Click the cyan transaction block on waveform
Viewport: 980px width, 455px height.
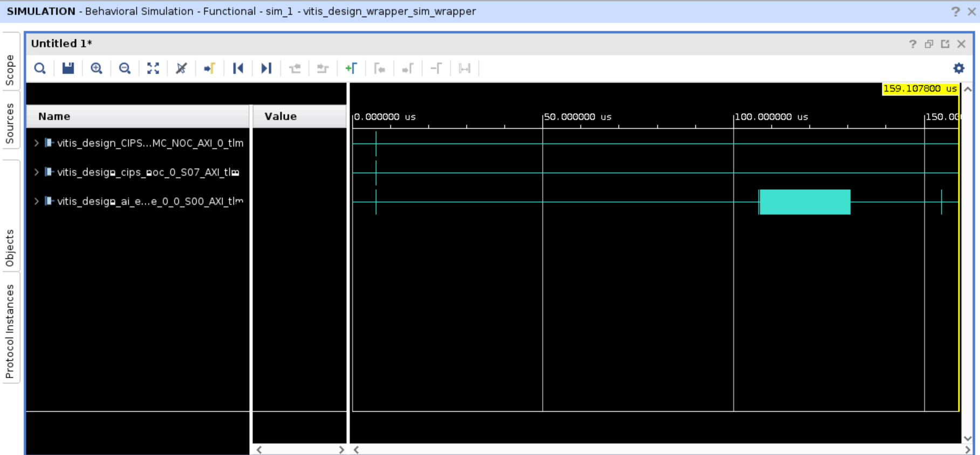(804, 202)
